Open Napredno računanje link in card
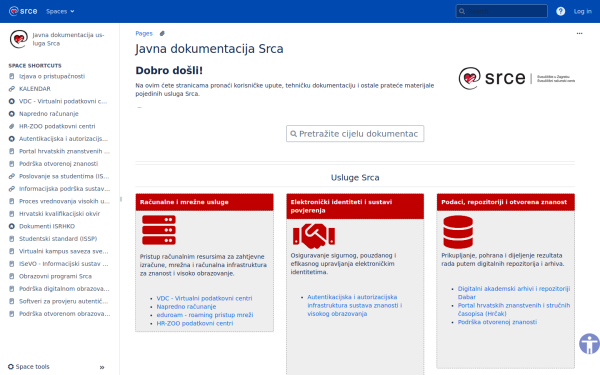The height and width of the screenshot is (375, 600). pos(186,307)
